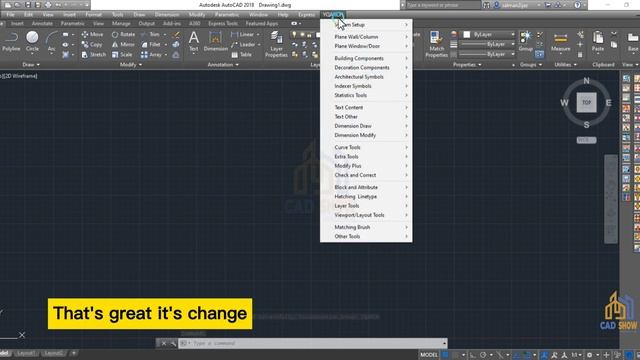Click the Trim tool

(x=151, y=34)
